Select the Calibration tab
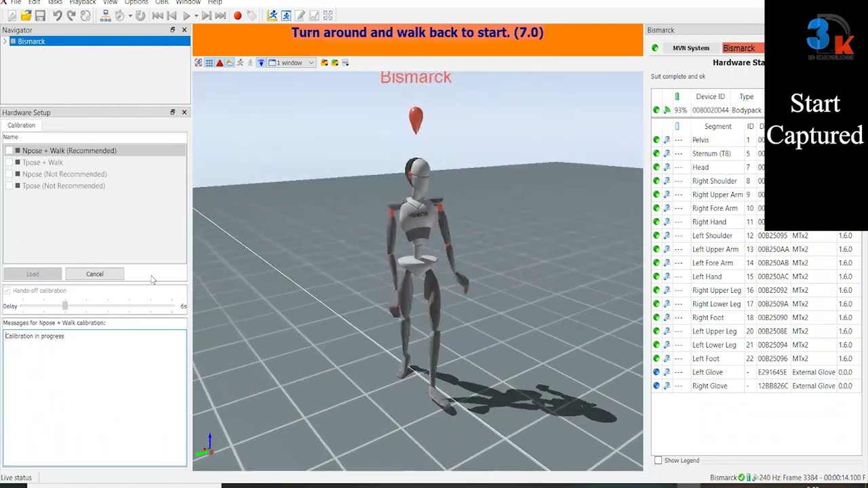This screenshot has width=868, height=488. tap(21, 125)
